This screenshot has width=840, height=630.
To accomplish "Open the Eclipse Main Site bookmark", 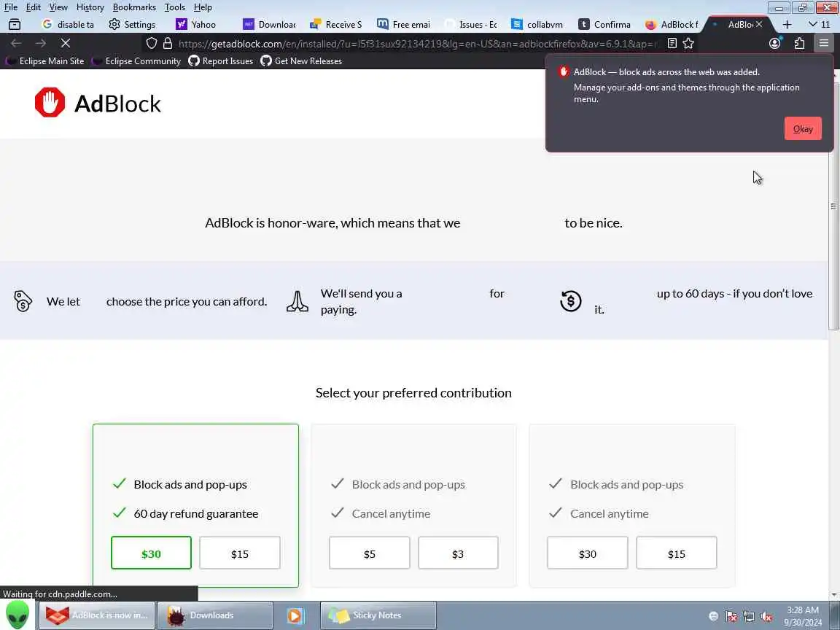I will click(44, 61).
